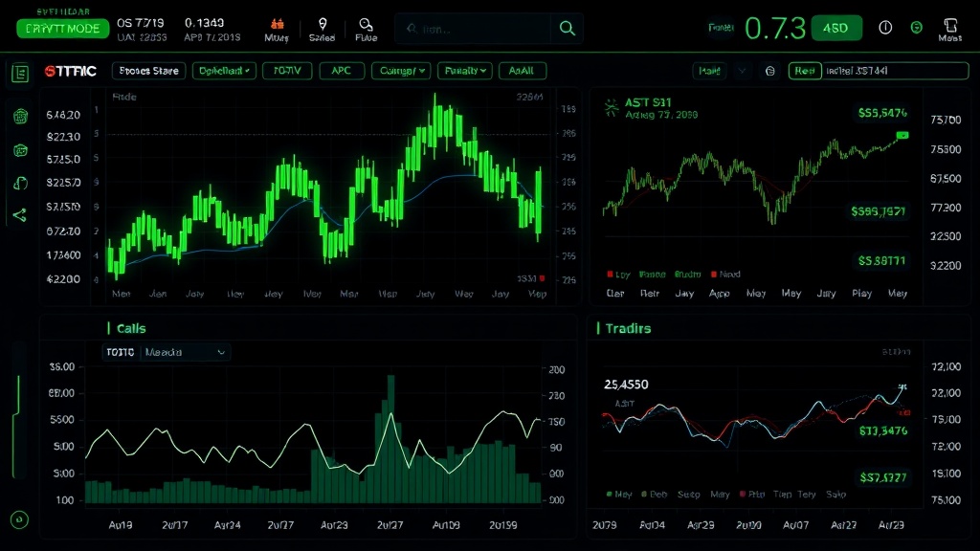Screen dimensions: 980x551
Task: Click the red 'STTFIC' logo
Action: 71,71
